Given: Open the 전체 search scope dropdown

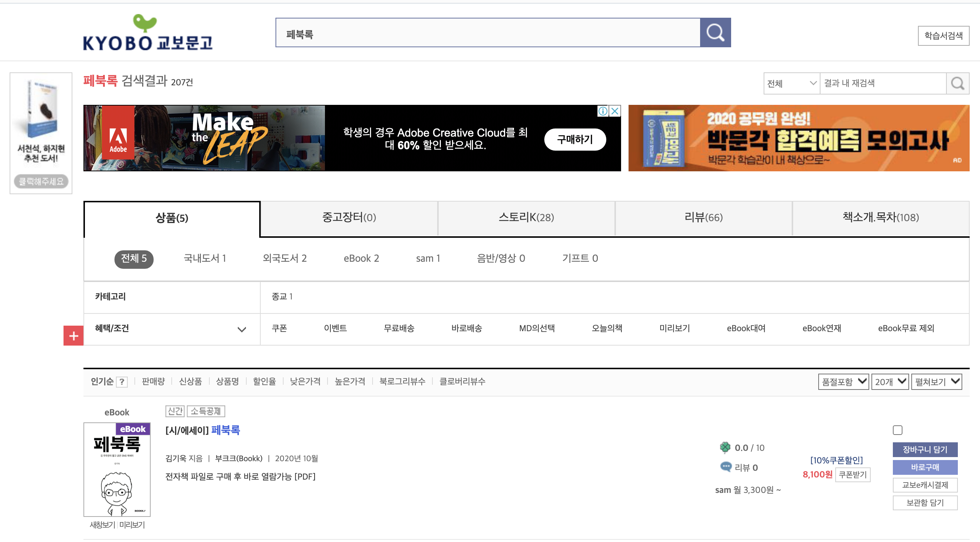Looking at the screenshot, I should click(x=791, y=83).
